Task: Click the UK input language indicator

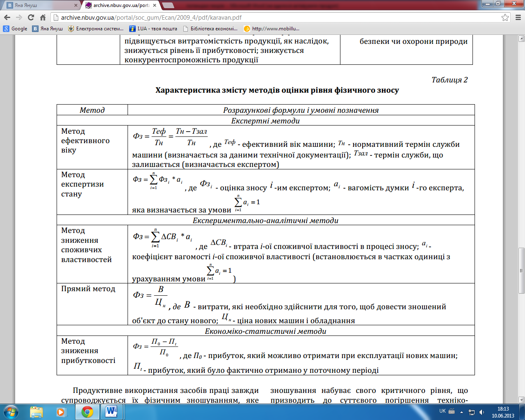Action: [442, 411]
